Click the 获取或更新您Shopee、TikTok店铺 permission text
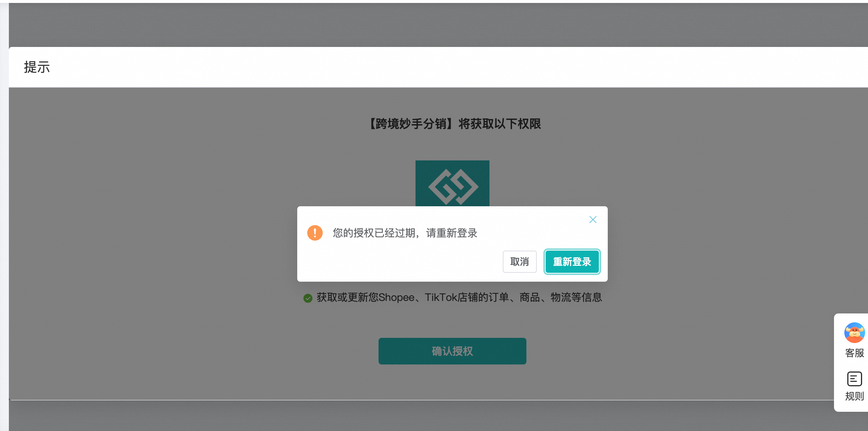Viewport: 868px width, 431px height. click(x=460, y=298)
